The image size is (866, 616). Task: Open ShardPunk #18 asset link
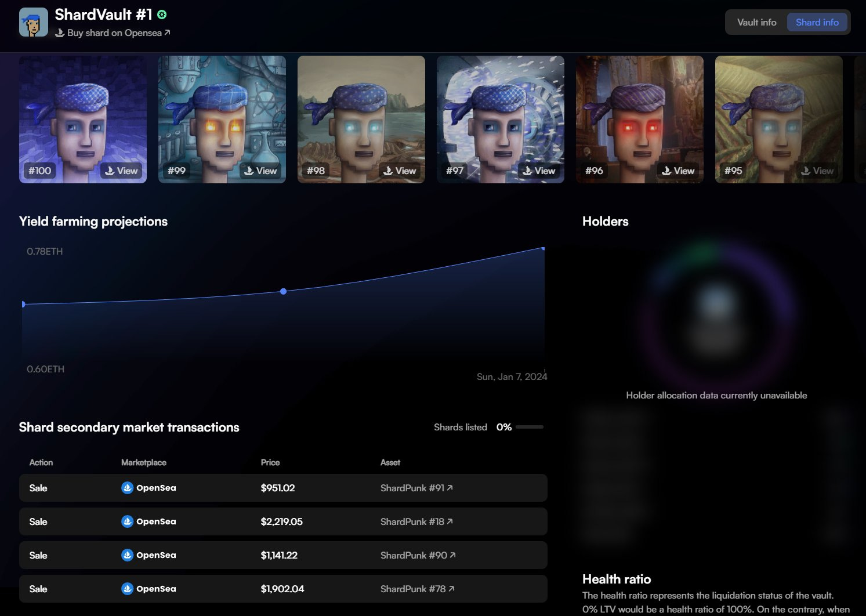coord(416,521)
